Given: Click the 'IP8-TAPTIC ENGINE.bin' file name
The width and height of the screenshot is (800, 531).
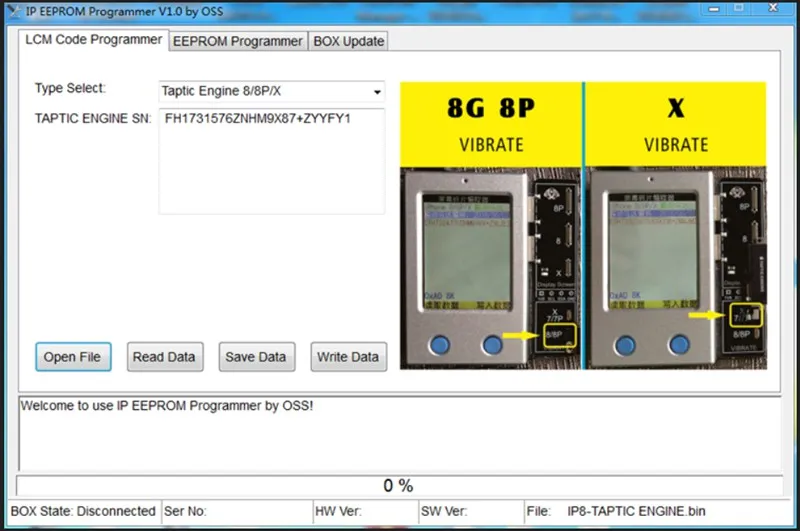Looking at the screenshot, I should click(636, 511).
